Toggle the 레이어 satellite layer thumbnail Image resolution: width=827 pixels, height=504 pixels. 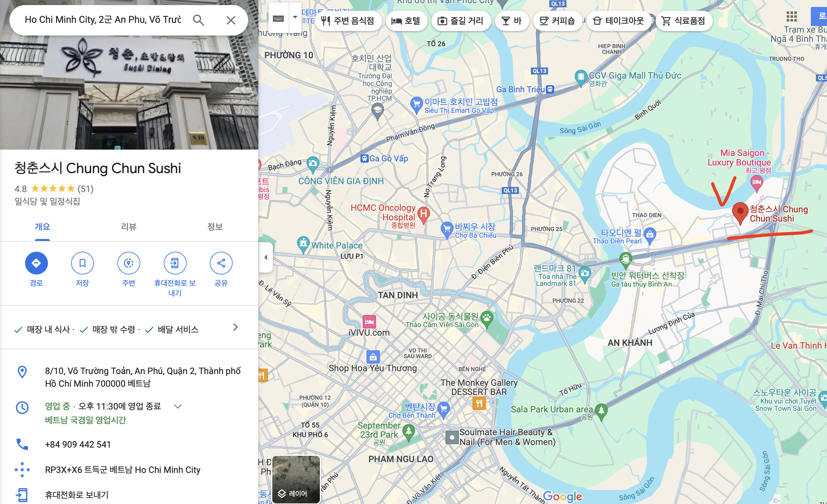pos(296,479)
